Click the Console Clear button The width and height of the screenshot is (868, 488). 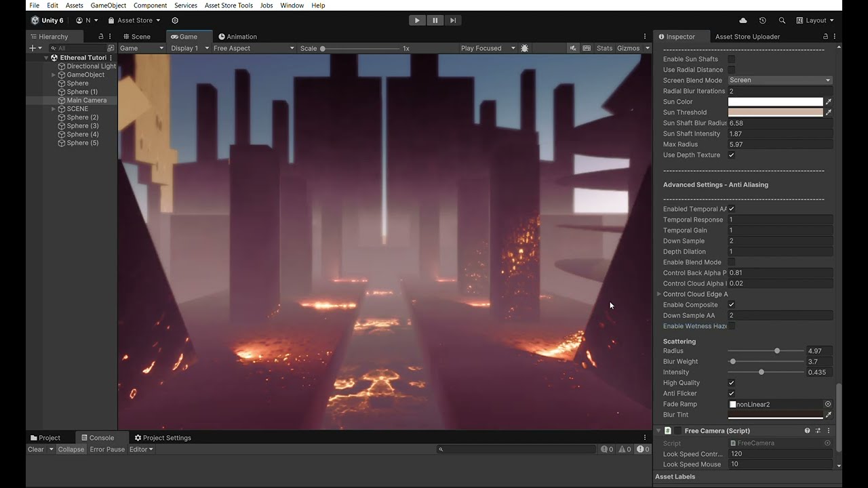click(36, 449)
